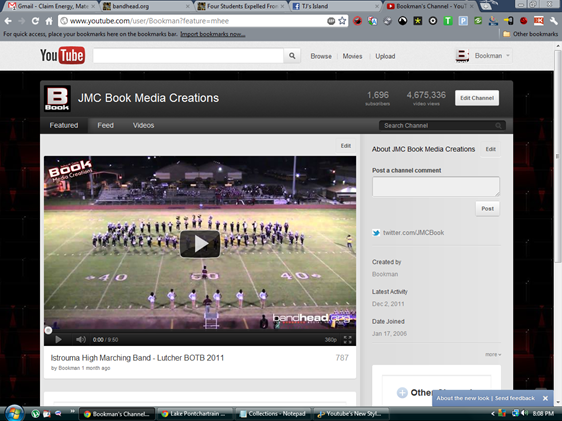Click the Edit button above the featured video
This screenshot has width=562, height=421.
point(346,146)
